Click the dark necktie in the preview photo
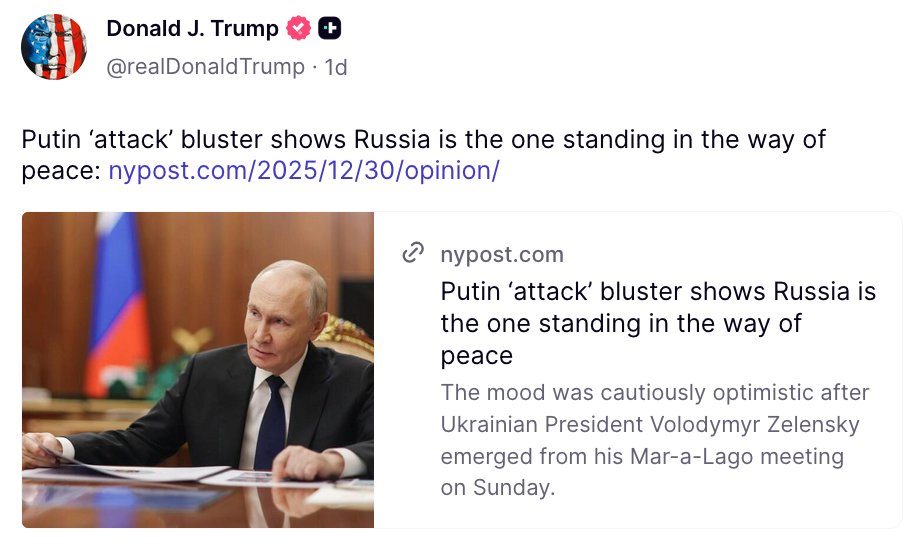The image size is (922, 558). click(272, 420)
